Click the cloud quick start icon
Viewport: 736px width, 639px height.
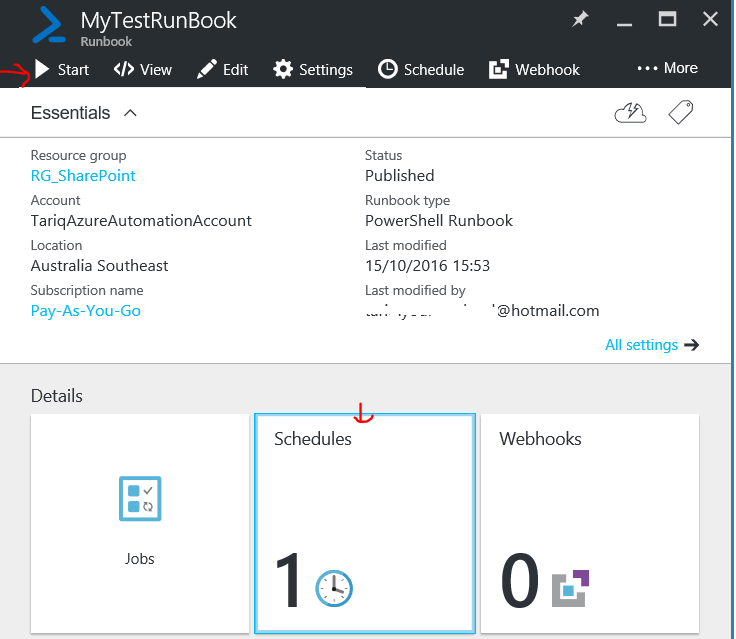coord(630,113)
